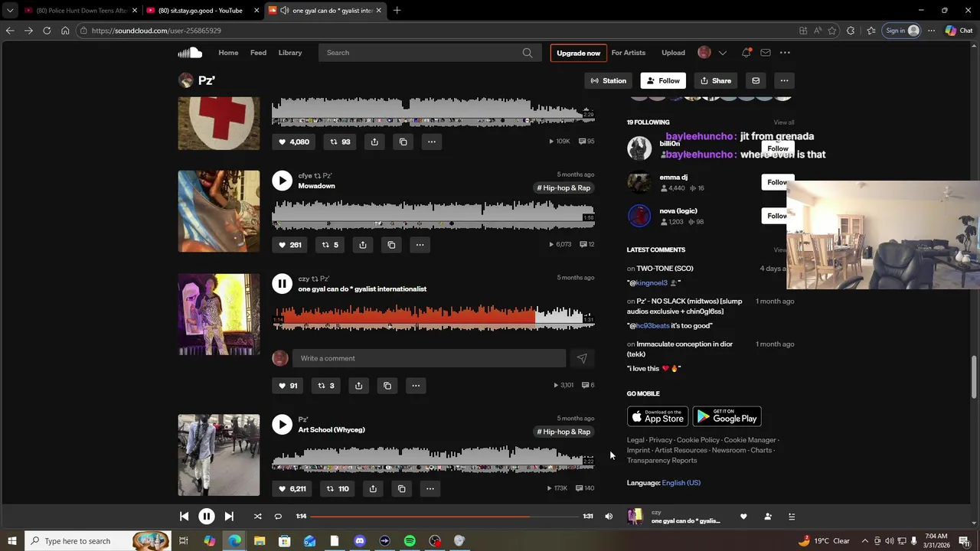
Task: Open the SoundCloud logo home link
Action: coord(190,53)
